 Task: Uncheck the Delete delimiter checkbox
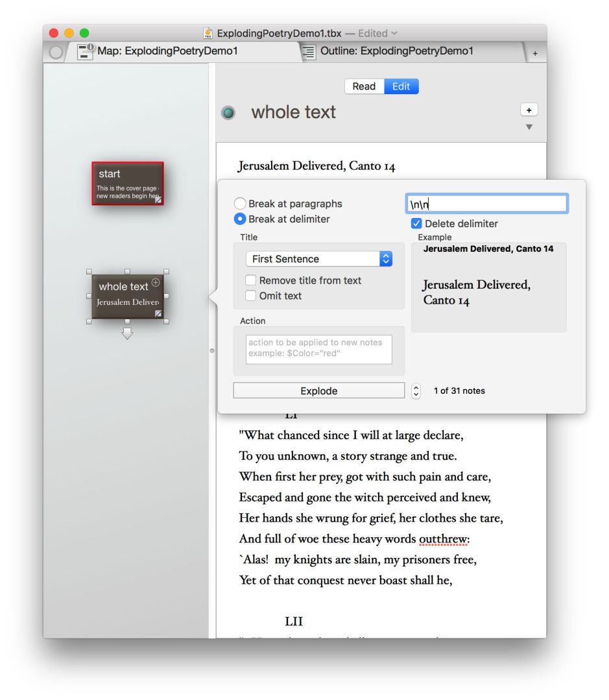coord(416,224)
